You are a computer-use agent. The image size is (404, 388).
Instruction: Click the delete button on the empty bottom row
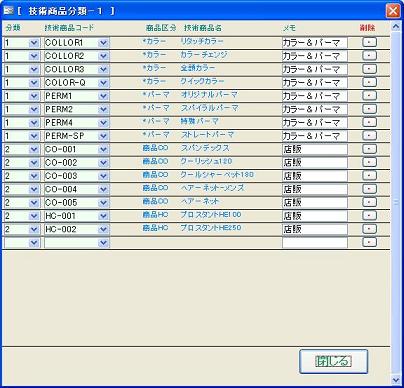[x=369, y=242]
